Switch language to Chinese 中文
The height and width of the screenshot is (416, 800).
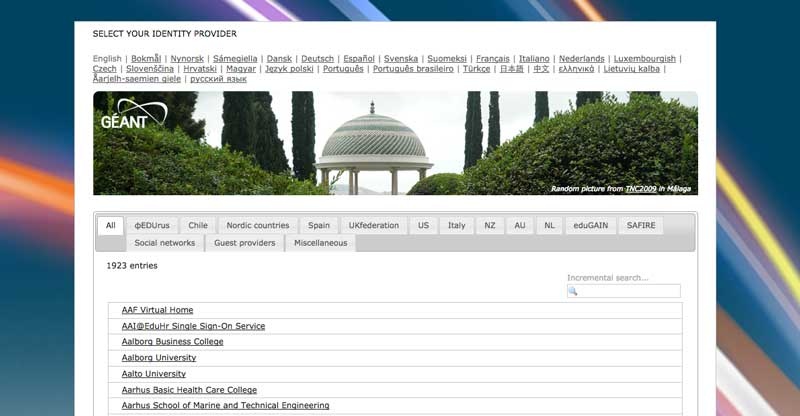pos(541,69)
